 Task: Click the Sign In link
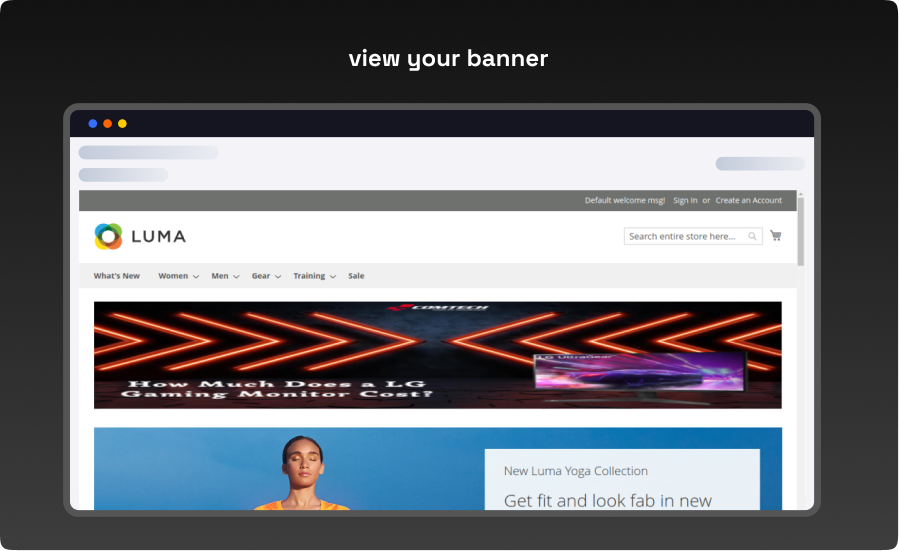(x=685, y=201)
